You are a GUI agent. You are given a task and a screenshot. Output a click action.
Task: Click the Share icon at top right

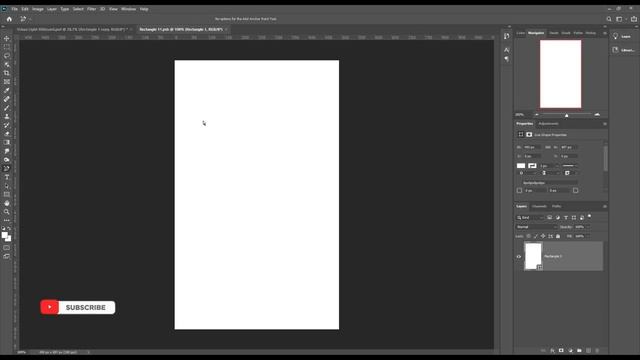pyautogui.click(x=633, y=19)
